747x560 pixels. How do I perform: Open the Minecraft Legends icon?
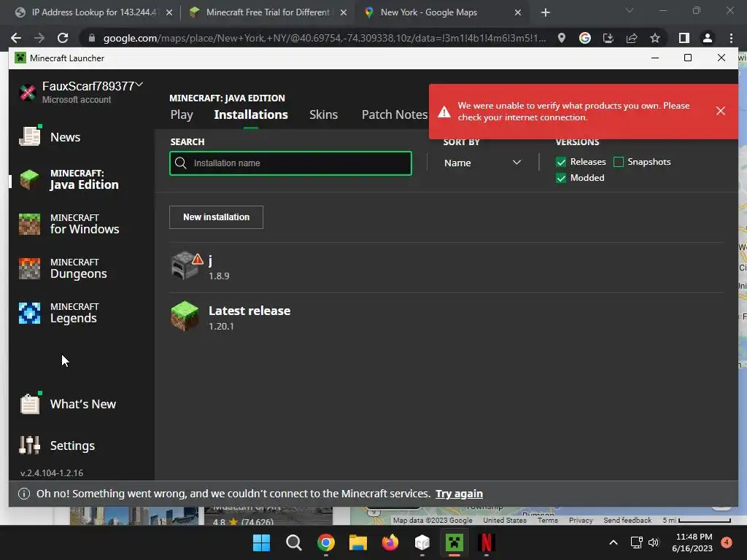tap(29, 313)
